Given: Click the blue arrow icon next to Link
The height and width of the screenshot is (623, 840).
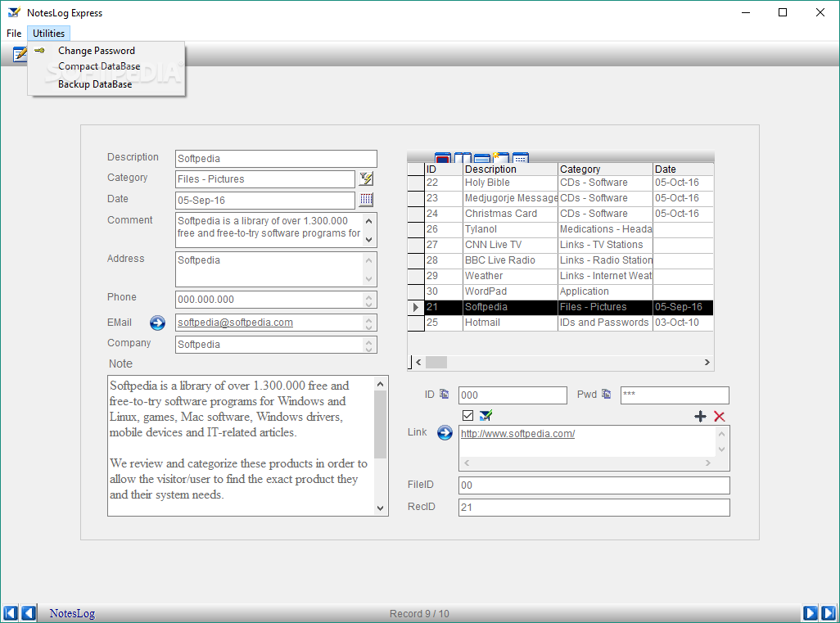Looking at the screenshot, I should pos(445,432).
